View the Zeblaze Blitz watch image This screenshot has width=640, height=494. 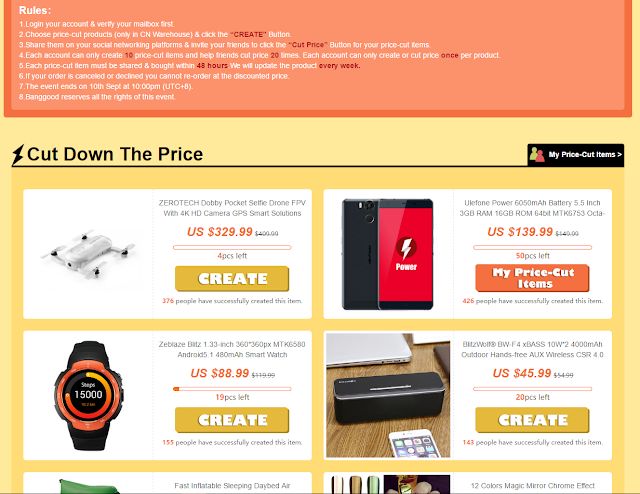88,395
